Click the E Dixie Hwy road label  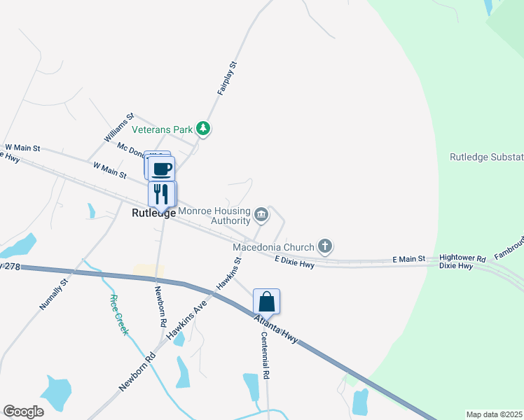pos(295,262)
